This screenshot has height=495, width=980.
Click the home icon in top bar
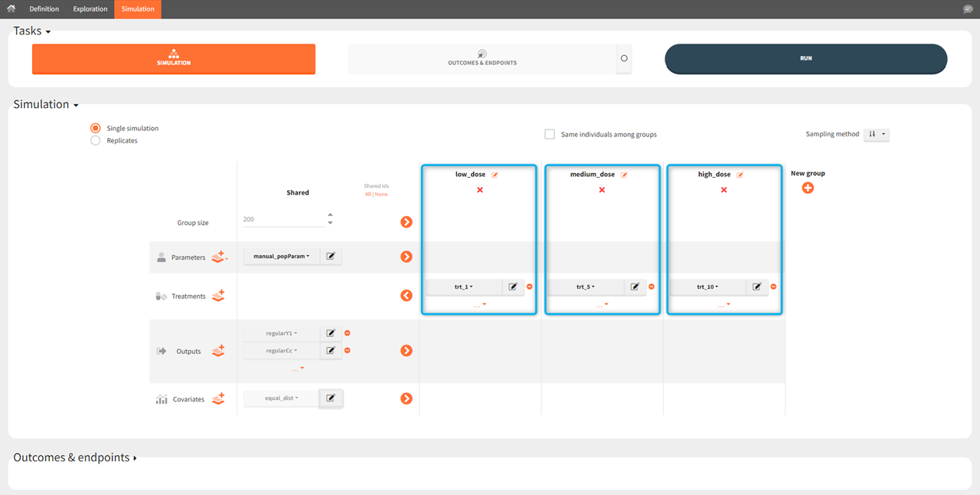11,9
